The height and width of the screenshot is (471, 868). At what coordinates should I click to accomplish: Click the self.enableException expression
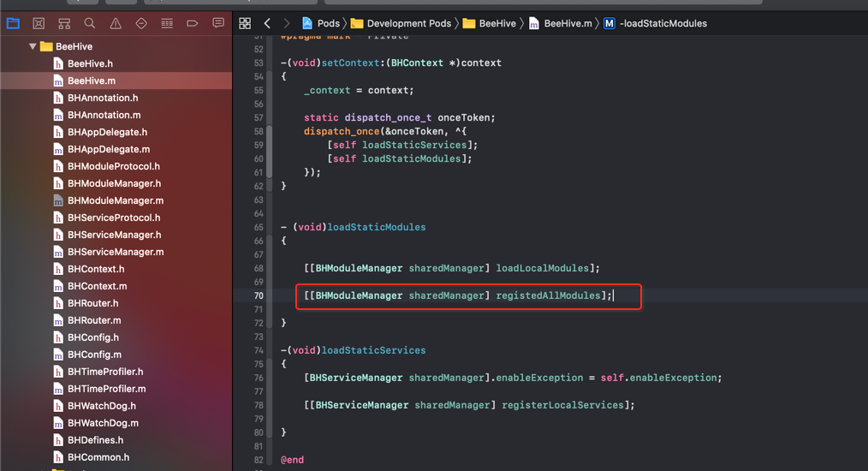659,378
